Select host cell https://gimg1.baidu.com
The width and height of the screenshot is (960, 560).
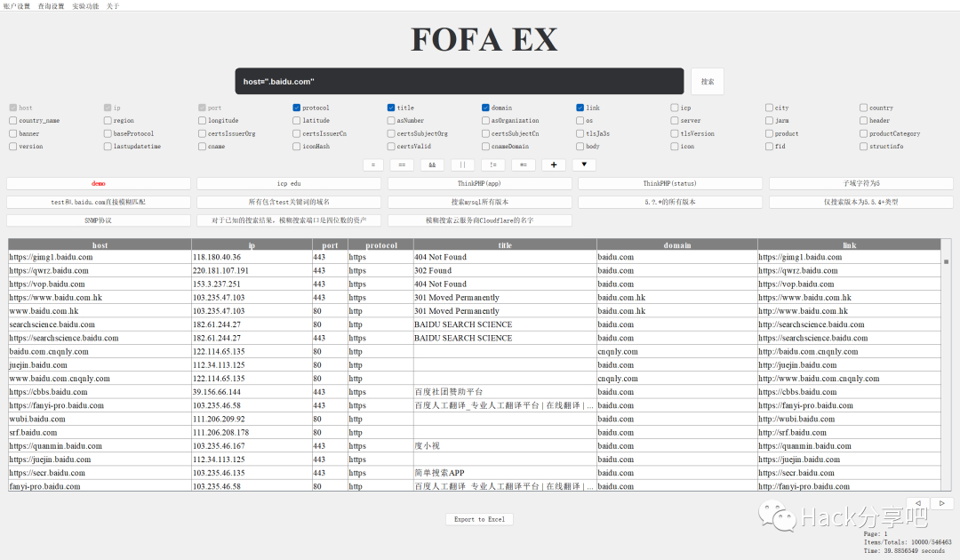pyautogui.click(x=100, y=257)
